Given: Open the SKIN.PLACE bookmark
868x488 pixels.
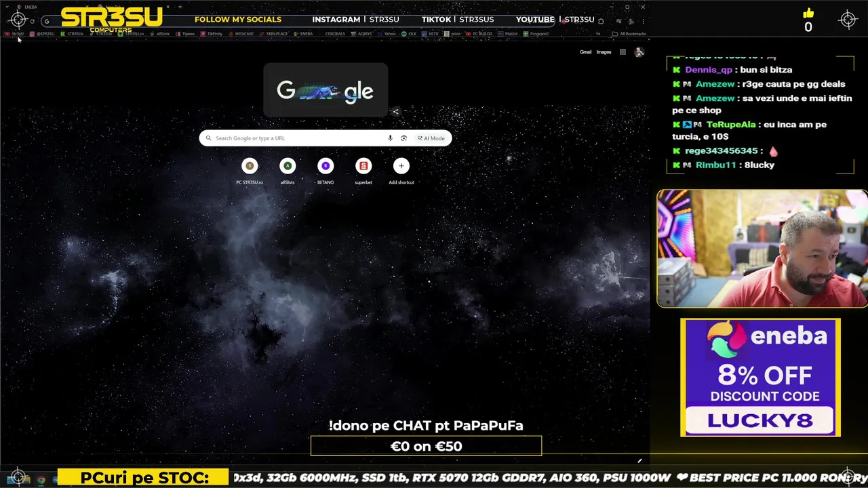Looking at the screenshot, I should (x=273, y=33).
